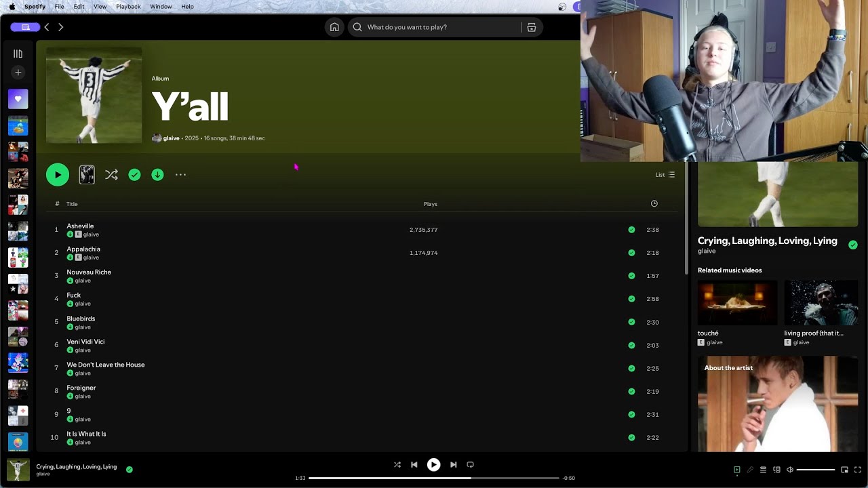Toggle saved checkmark on Asheville row

[632, 230]
